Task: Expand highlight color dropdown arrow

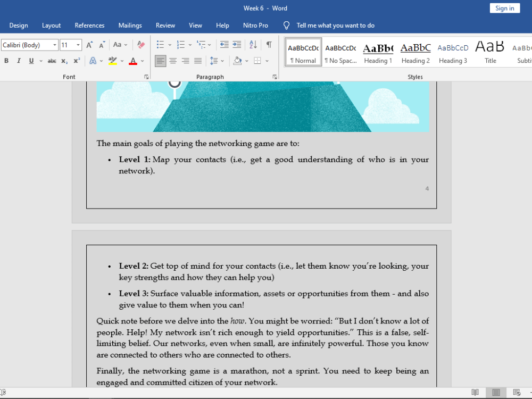Action: point(122,61)
